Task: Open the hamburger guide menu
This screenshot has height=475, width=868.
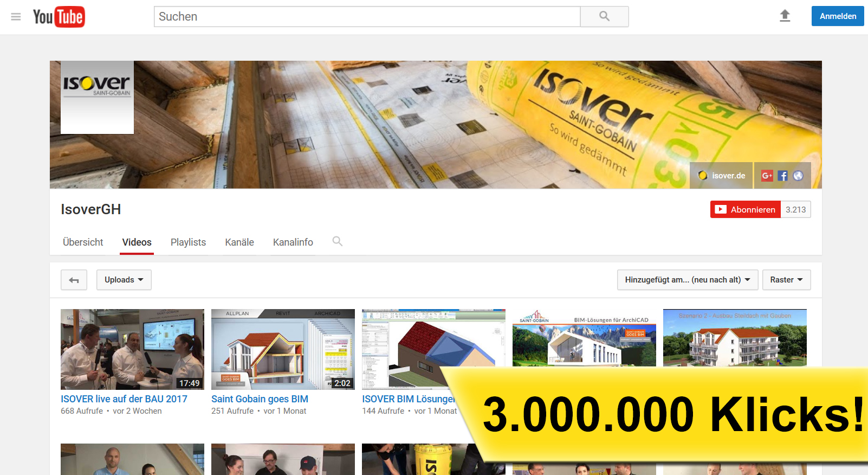Action: pyautogui.click(x=16, y=17)
